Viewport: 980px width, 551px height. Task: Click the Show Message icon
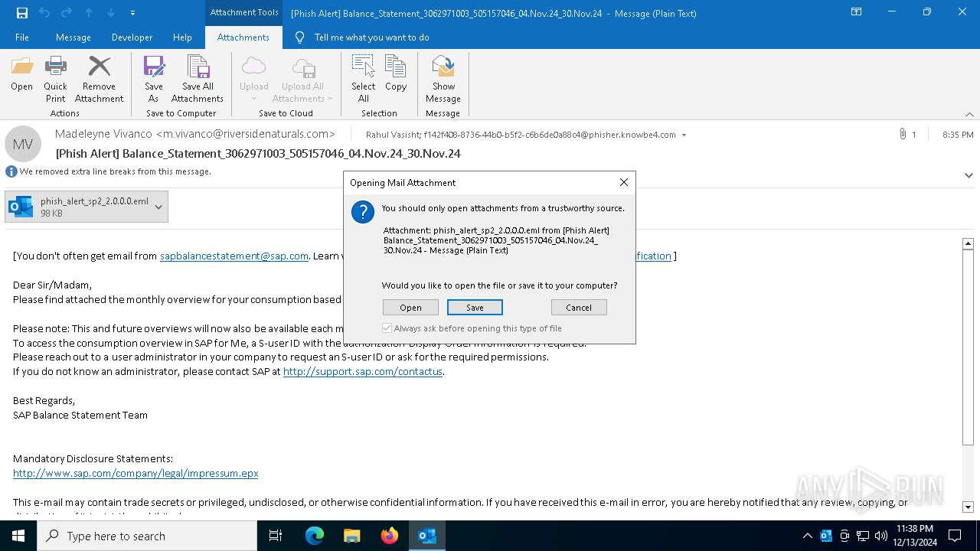443,79
